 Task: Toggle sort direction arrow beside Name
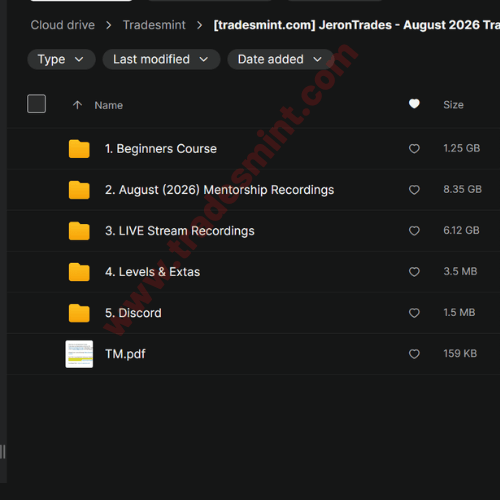point(77,105)
